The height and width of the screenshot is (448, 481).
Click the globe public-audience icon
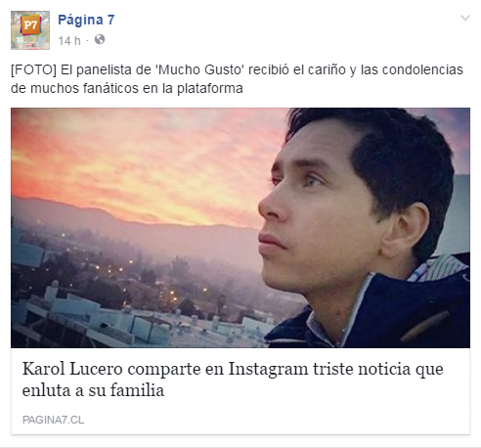coord(100,39)
